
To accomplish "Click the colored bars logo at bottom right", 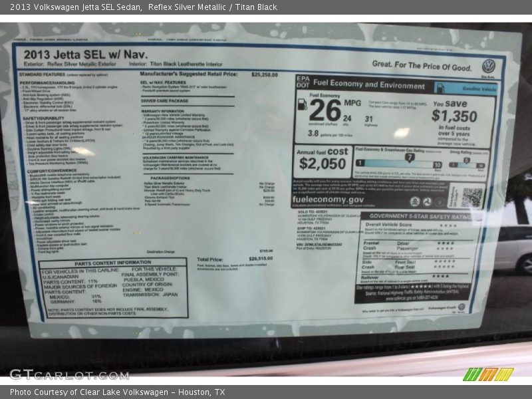I will tap(488, 374).
